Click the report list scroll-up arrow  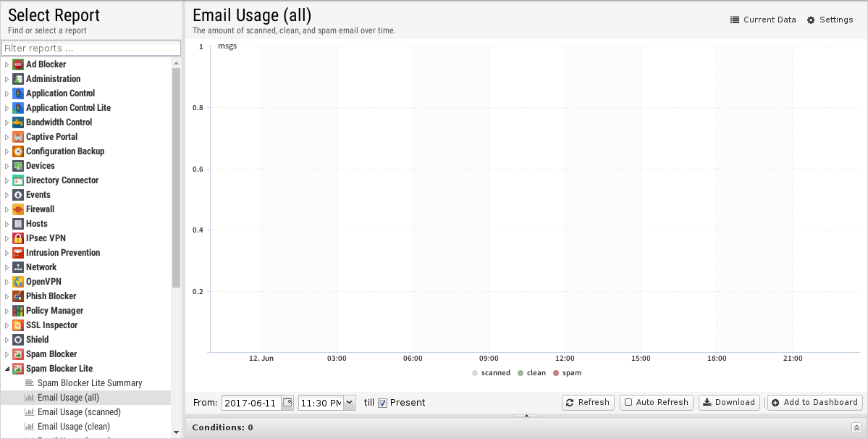point(176,63)
